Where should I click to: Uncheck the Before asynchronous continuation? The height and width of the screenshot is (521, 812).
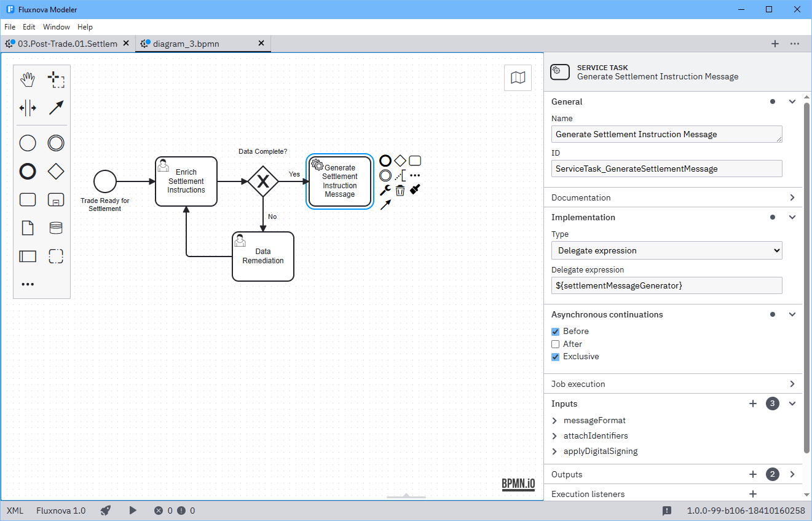556,332
